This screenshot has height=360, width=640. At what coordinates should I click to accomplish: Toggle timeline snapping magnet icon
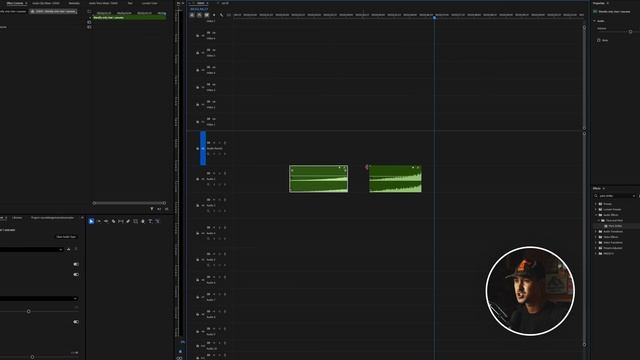tap(199, 15)
